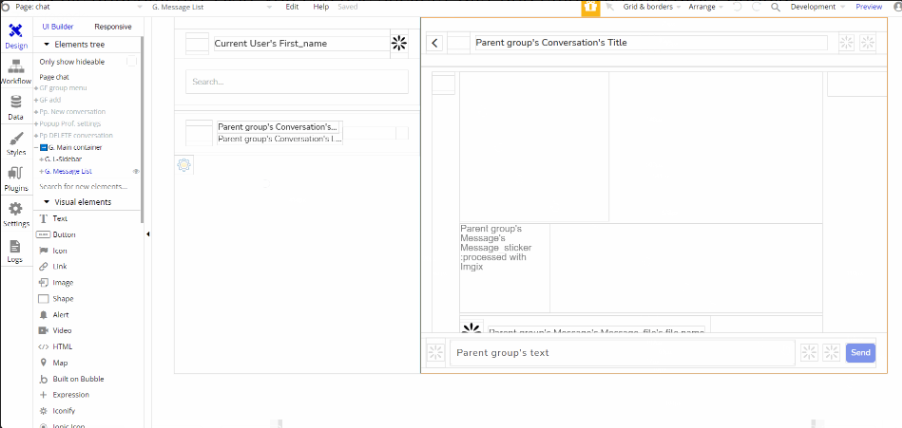Screen dimensions: 902x428
Task: Open the Styles tab with paintbrush icon
Action: [x=15, y=143]
